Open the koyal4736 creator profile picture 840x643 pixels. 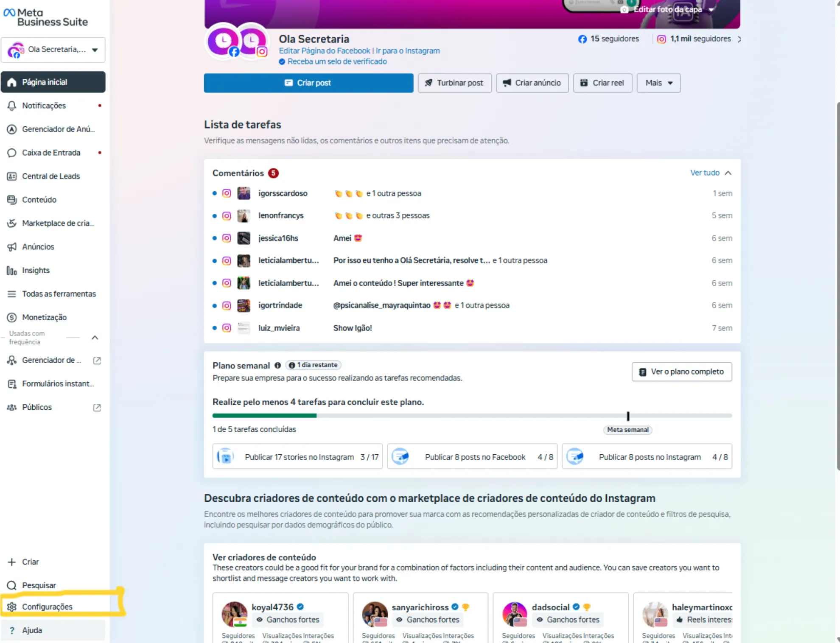click(x=235, y=614)
